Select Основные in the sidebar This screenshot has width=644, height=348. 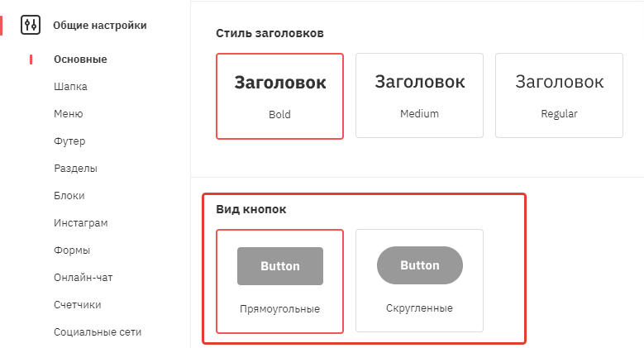[80, 60]
